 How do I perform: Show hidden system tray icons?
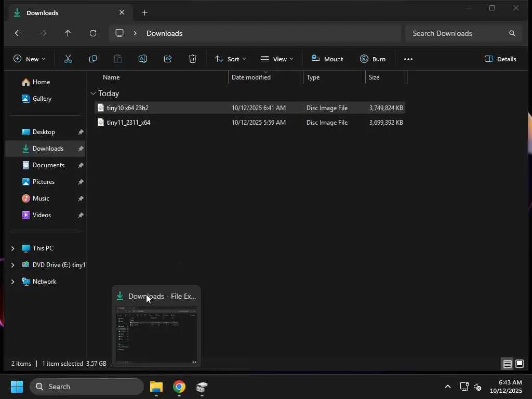pos(448,387)
